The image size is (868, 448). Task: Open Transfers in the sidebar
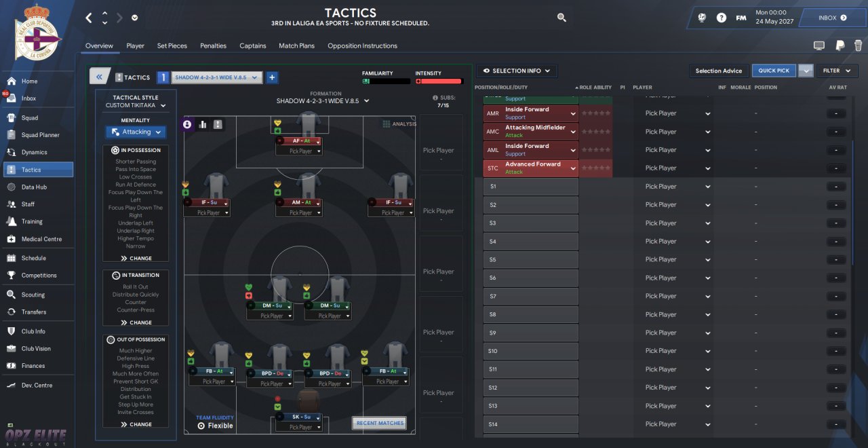click(37, 312)
